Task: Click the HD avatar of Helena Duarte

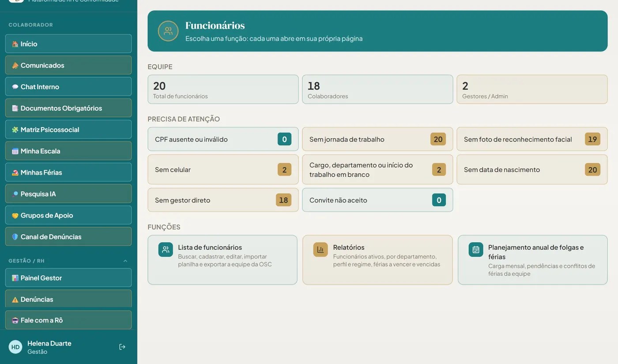Action: 15,347
